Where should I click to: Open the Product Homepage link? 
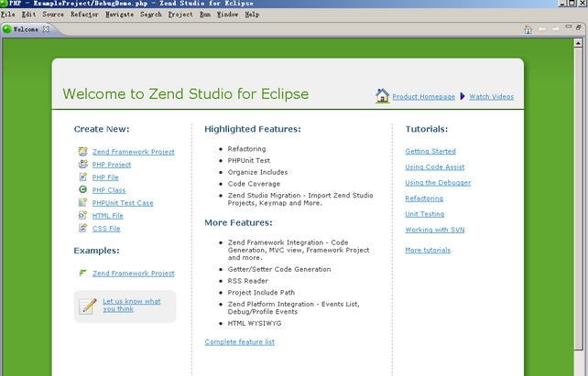[424, 97]
